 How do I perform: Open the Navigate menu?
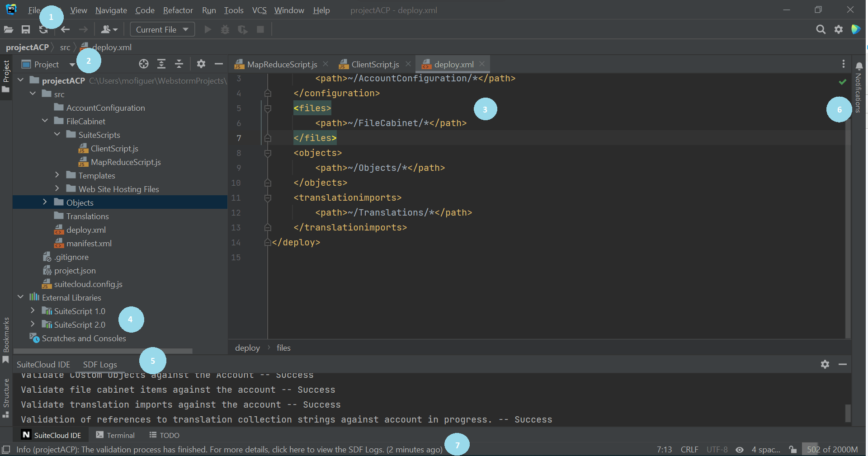pyautogui.click(x=111, y=10)
